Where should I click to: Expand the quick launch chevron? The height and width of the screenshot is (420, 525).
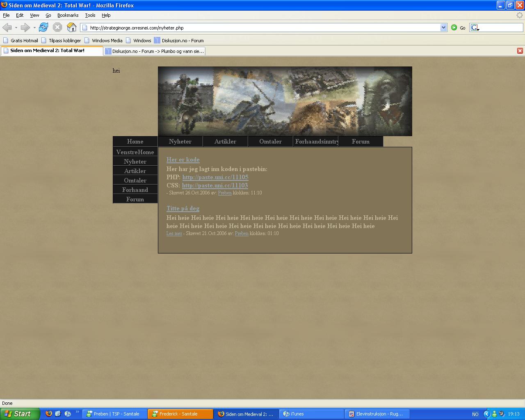[x=77, y=412]
